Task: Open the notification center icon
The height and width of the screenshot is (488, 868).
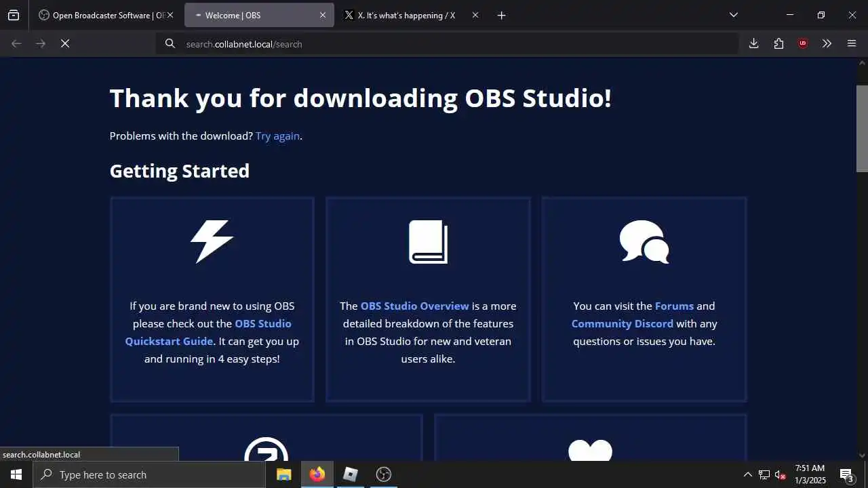Action: pos(846,474)
